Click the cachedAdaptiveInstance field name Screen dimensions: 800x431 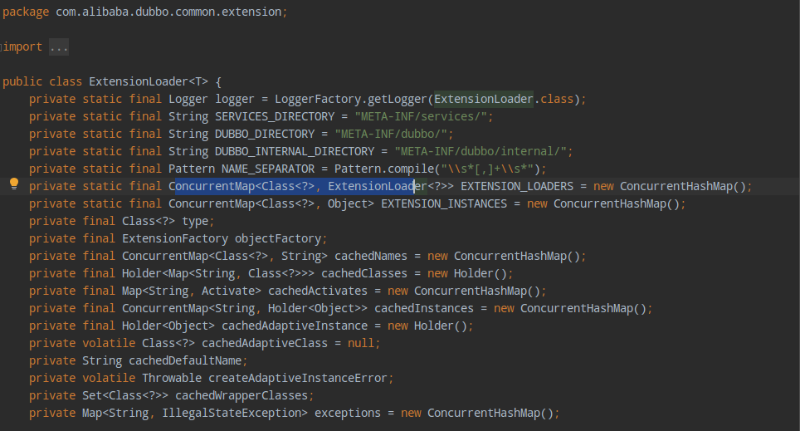click(x=294, y=326)
